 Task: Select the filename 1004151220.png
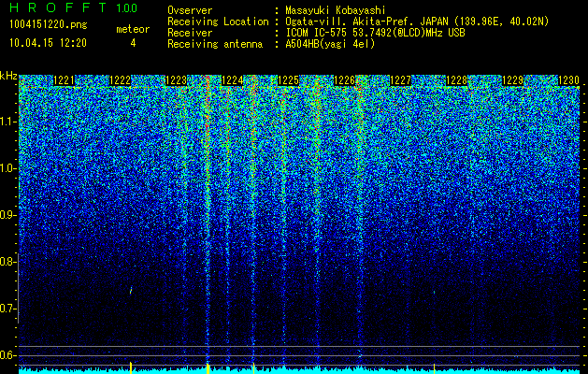click(x=49, y=25)
